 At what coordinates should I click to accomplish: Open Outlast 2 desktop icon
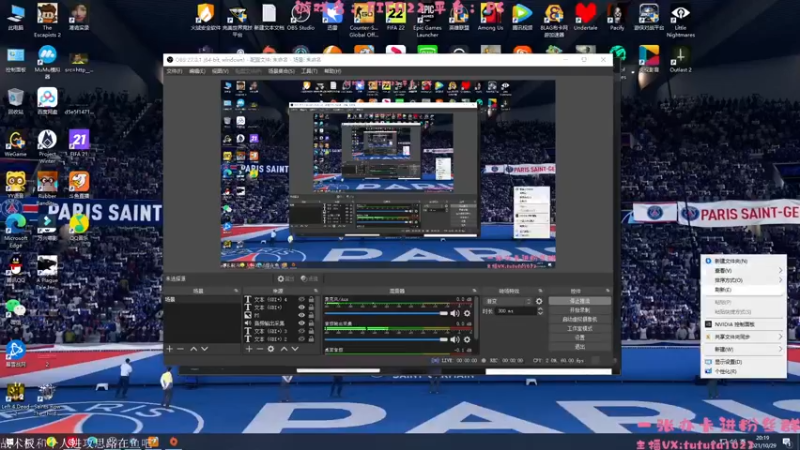[680, 59]
